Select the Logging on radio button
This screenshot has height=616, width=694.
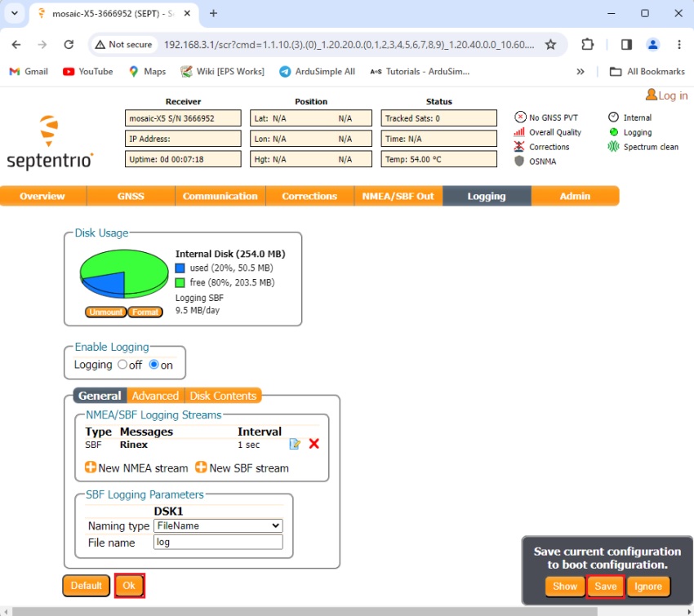click(153, 365)
